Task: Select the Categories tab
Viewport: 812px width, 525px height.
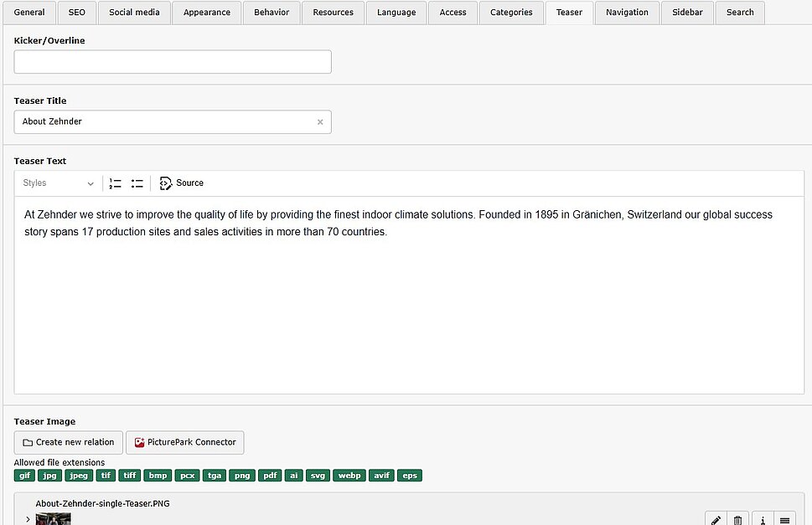Action: (511, 13)
